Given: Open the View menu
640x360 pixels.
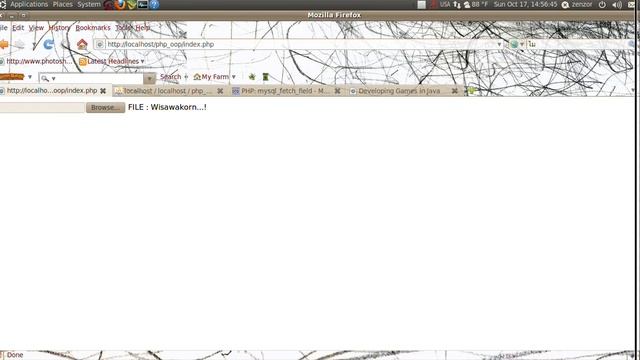Looking at the screenshot, I should [x=36, y=28].
